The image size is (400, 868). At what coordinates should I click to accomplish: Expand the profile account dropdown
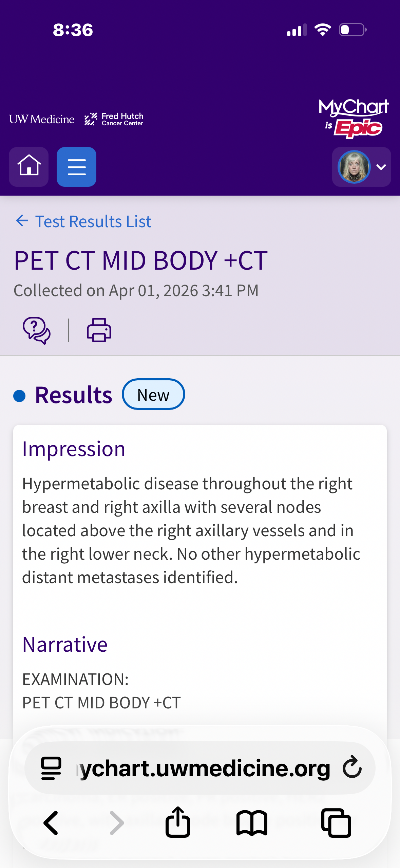pos(381,167)
